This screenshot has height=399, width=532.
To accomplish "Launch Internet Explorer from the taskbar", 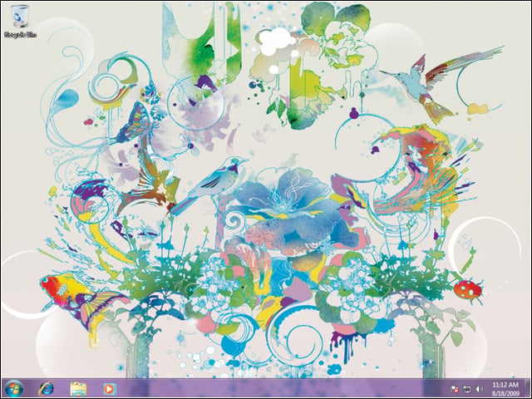I will (x=46, y=388).
